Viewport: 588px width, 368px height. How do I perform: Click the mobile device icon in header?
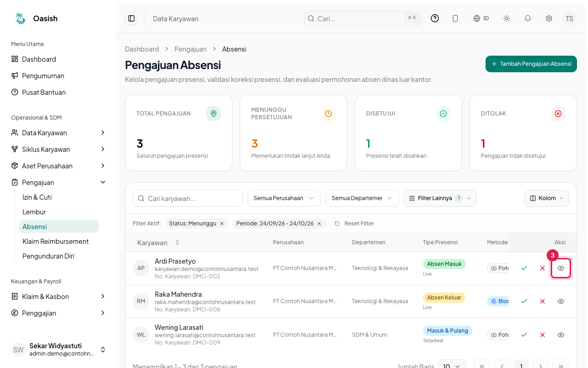tap(455, 18)
